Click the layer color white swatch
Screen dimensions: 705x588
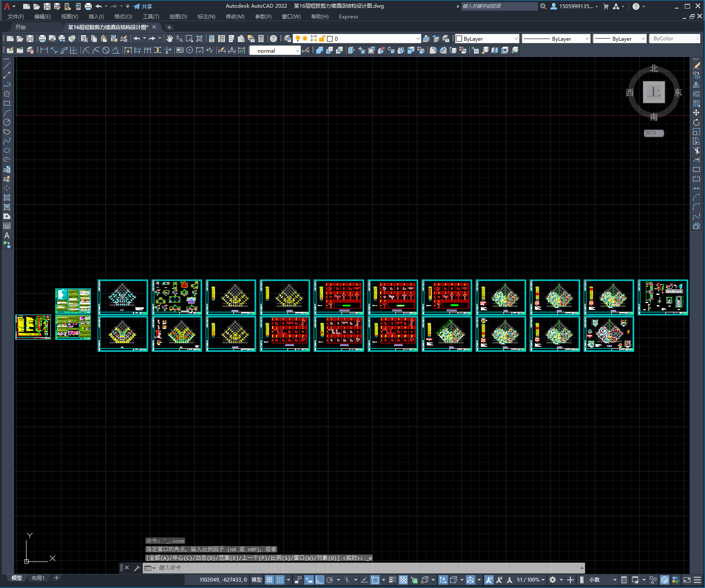[330, 39]
